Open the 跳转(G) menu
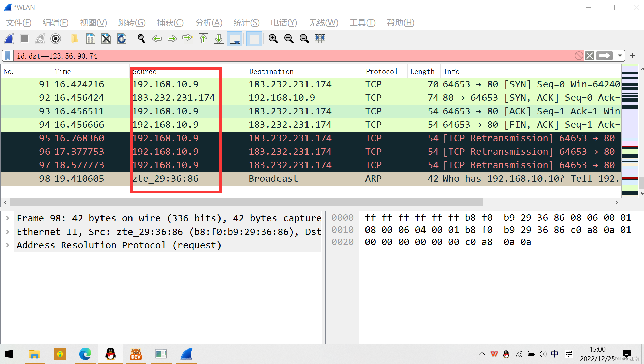Screen dimensions: 644x364 point(132,23)
